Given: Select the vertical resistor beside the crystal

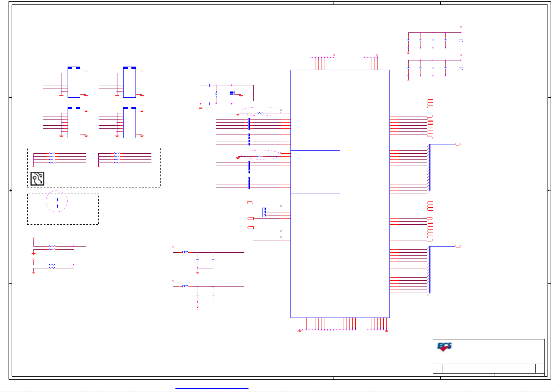Looking at the screenshot, I should click(216, 94).
